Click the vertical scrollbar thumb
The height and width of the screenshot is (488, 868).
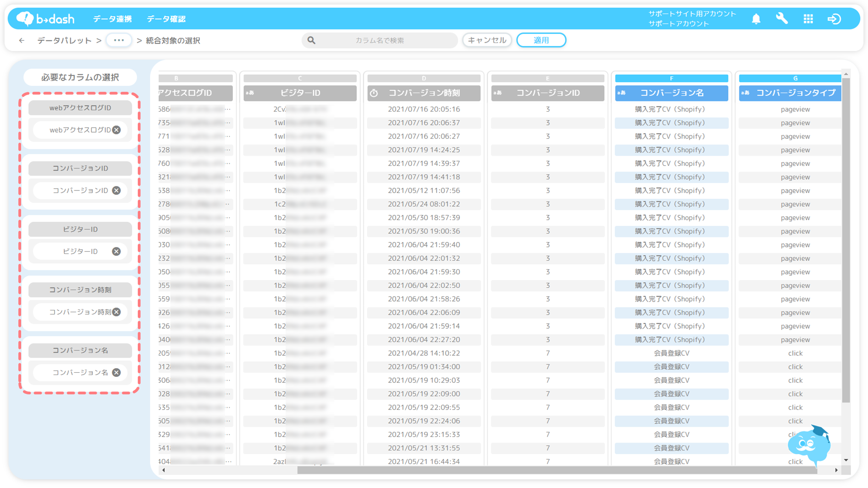(x=846, y=240)
